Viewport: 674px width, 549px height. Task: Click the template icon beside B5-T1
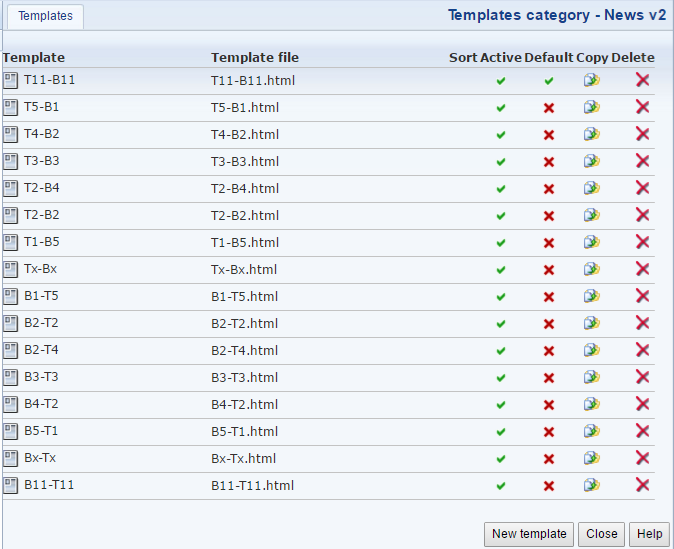[x=11, y=431]
